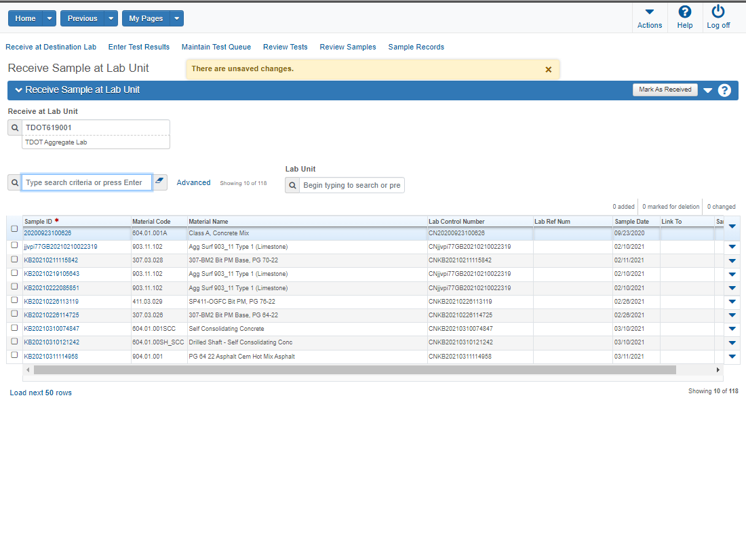The image size is (746, 560).
Task: Toggle the select-all checkbox in table header
Action: 14,229
